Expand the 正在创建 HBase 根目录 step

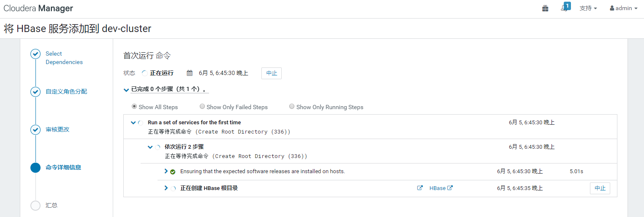[x=166, y=188]
